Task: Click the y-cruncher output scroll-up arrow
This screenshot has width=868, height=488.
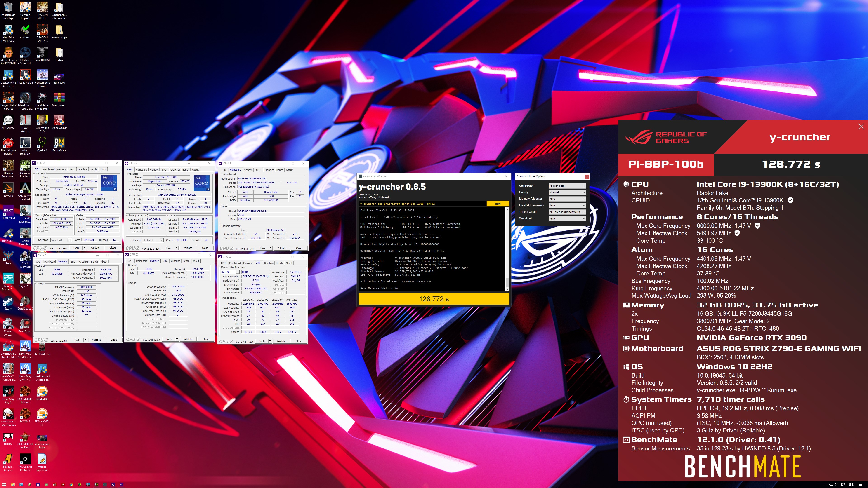Action: (507, 209)
